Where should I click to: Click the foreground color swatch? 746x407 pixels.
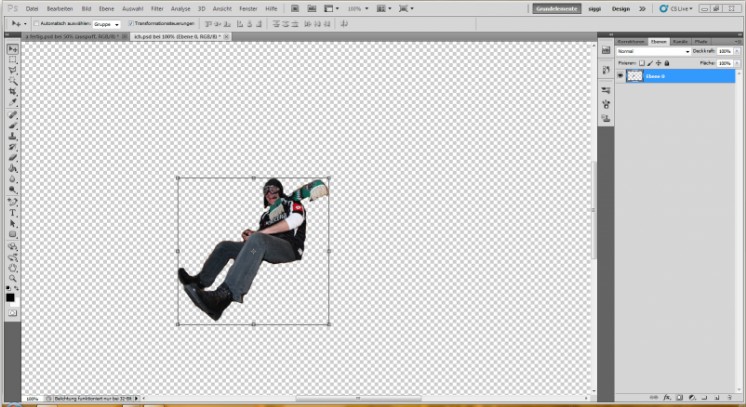pos(11,297)
